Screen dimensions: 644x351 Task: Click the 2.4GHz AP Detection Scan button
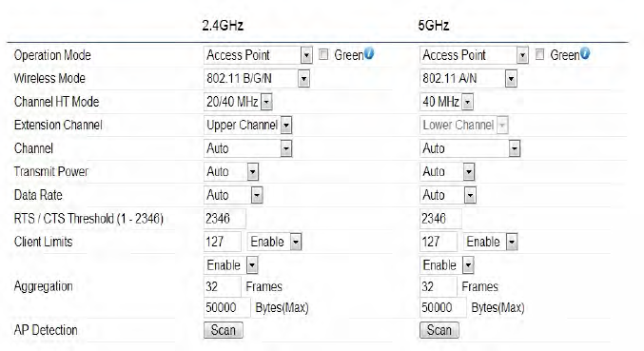tap(224, 330)
